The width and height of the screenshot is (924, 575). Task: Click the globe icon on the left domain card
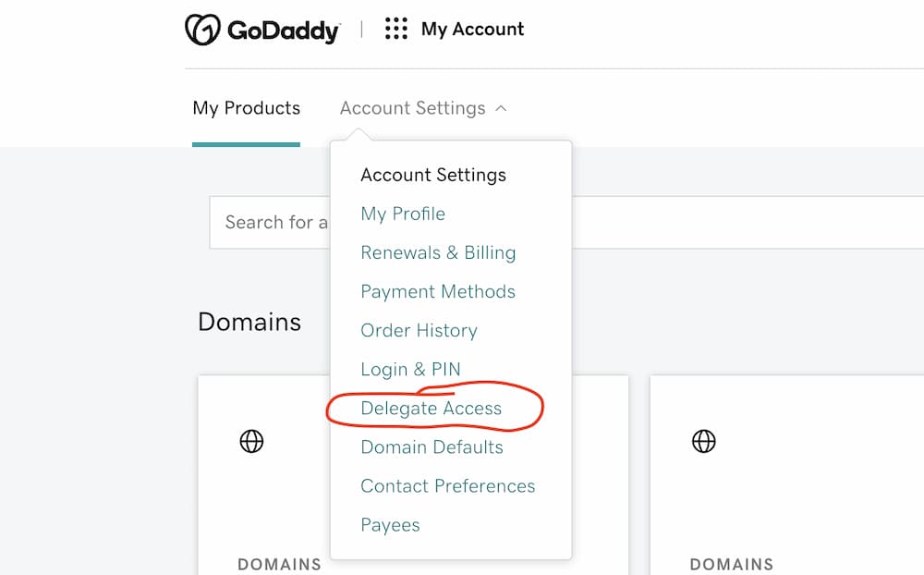tap(251, 441)
